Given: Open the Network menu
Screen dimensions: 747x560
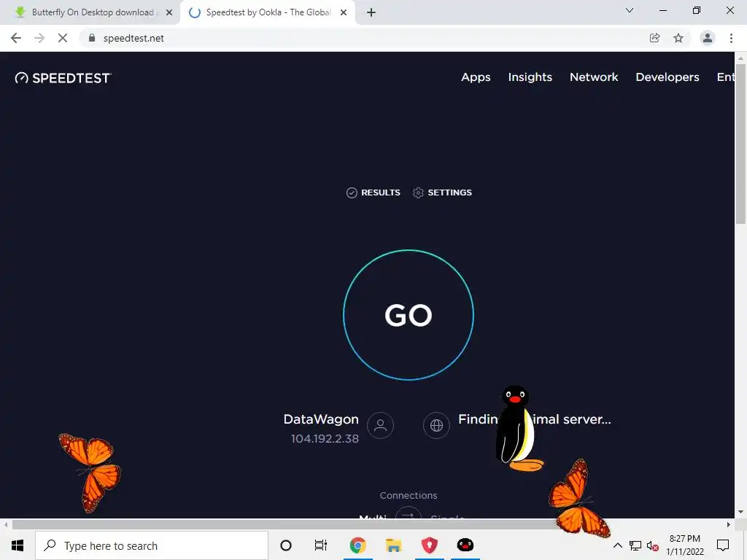Looking at the screenshot, I should (x=594, y=77).
